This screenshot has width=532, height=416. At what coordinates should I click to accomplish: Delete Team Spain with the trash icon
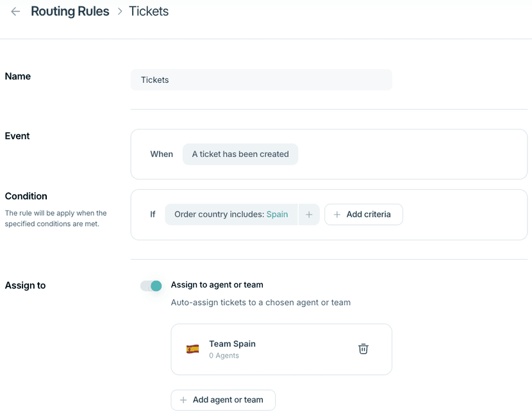(x=363, y=349)
